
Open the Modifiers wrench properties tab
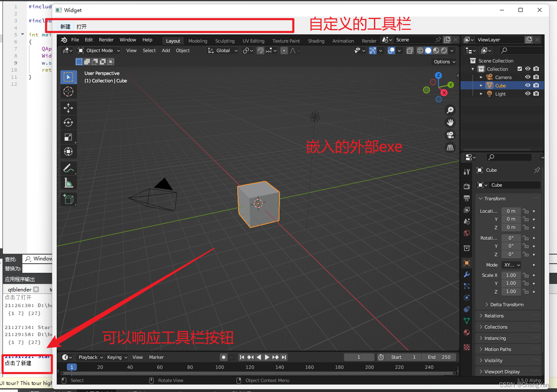tap(467, 274)
